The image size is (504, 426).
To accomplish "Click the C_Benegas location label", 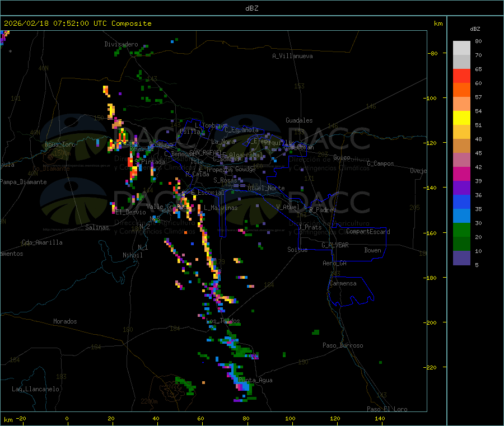I will [x=179, y=154].
